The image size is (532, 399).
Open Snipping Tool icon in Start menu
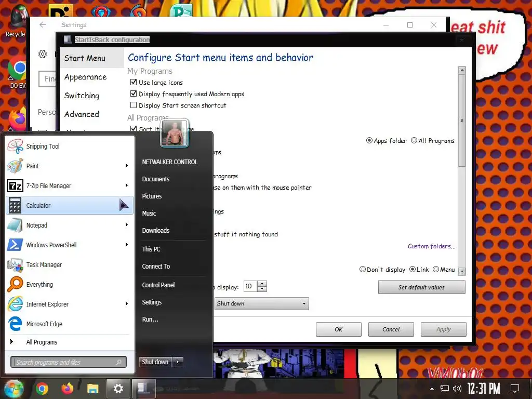[15, 146]
